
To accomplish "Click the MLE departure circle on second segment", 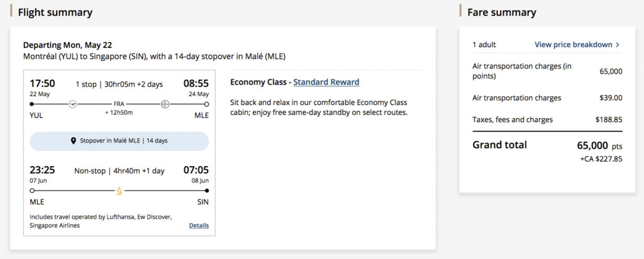I will 32,189.
